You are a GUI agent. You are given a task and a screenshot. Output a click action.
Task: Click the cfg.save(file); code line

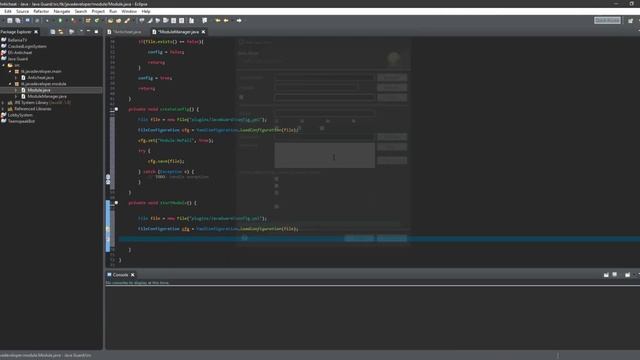166,161
